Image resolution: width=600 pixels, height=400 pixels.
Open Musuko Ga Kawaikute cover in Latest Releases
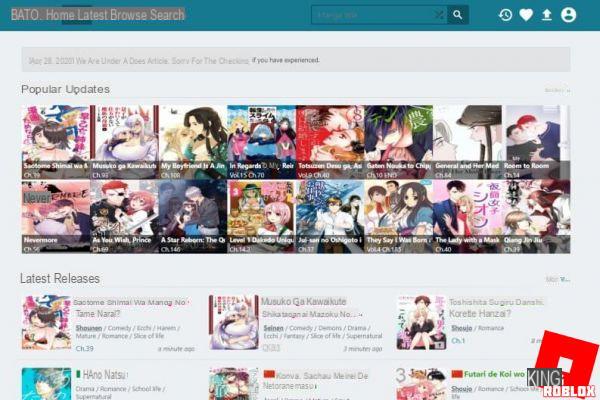click(233, 322)
